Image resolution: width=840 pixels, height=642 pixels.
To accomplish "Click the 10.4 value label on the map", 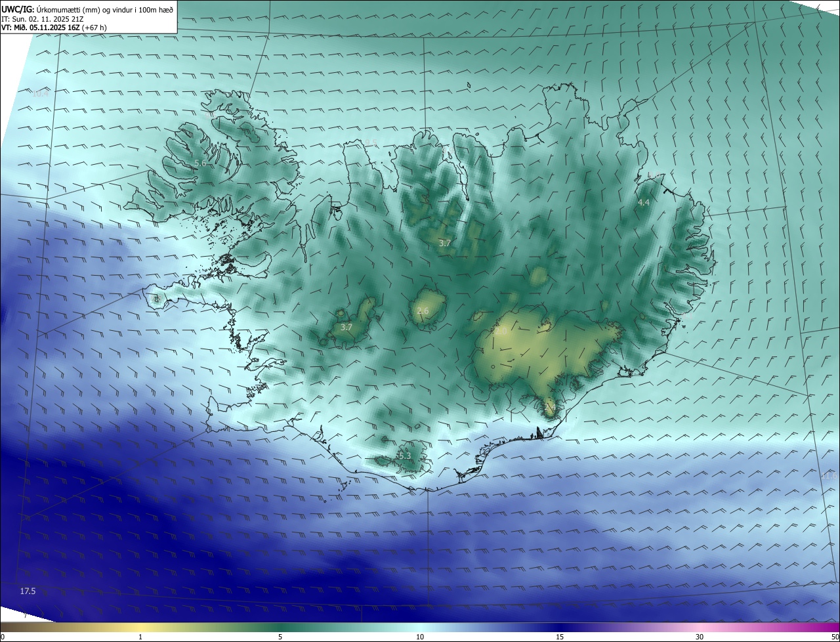I will click(x=41, y=94).
